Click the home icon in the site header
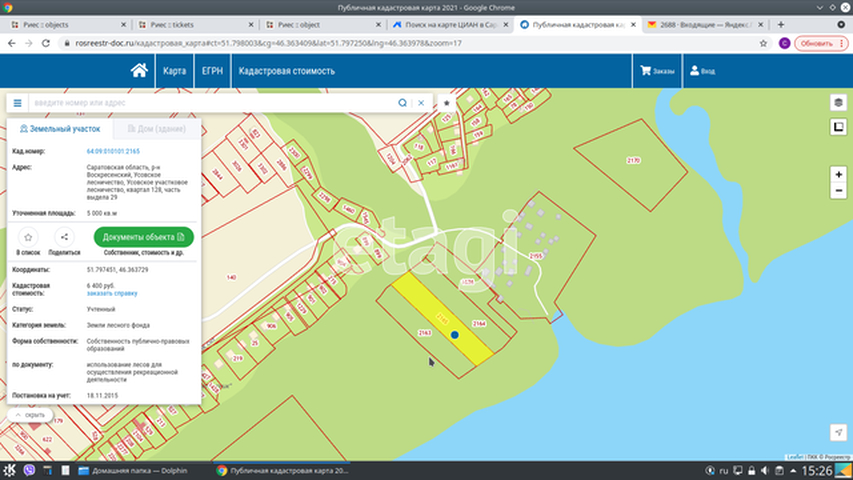The width and height of the screenshot is (853, 480). click(x=140, y=71)
